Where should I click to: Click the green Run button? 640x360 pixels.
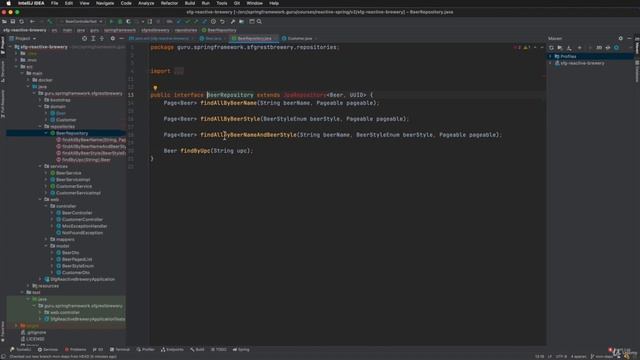click(x=111, y=21)
